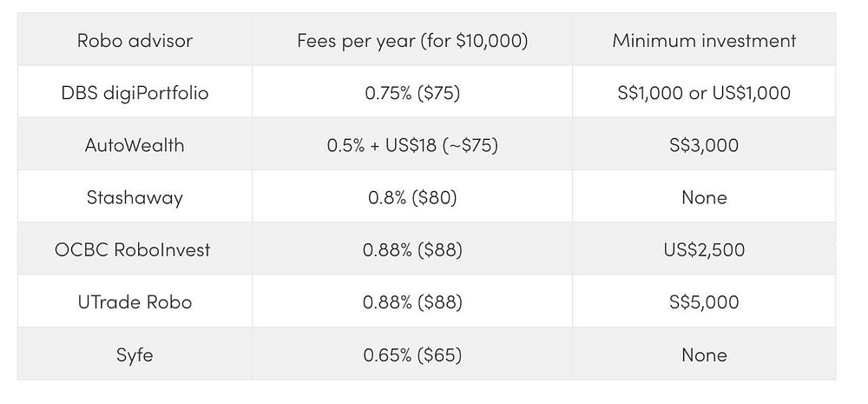
Task: Click the Syfe row name
Action: [x=135, y=354]
